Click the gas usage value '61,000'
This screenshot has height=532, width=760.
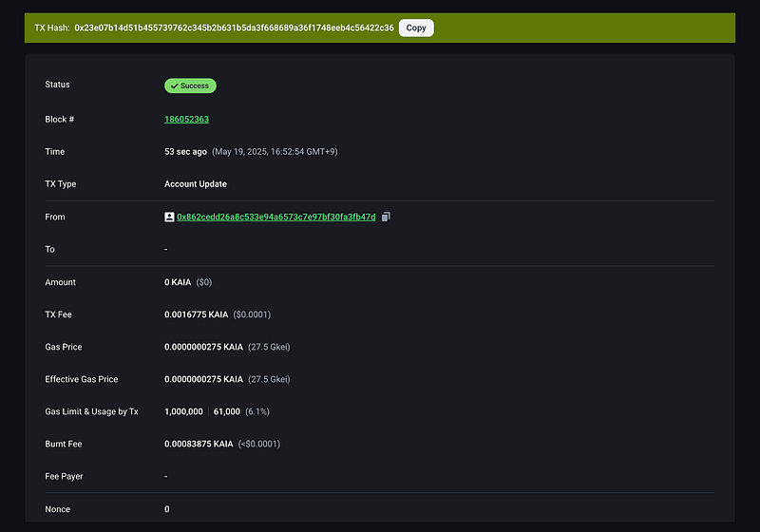(227, 412)
